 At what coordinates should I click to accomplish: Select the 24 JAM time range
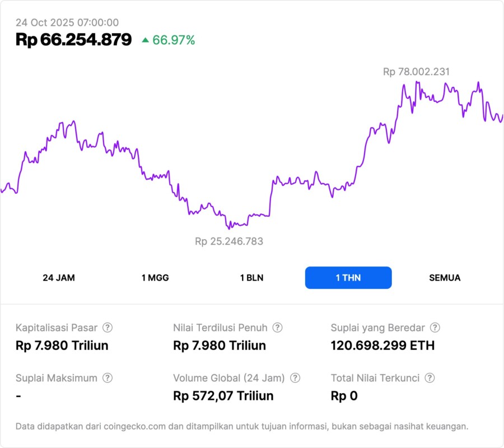coord(59,278)
